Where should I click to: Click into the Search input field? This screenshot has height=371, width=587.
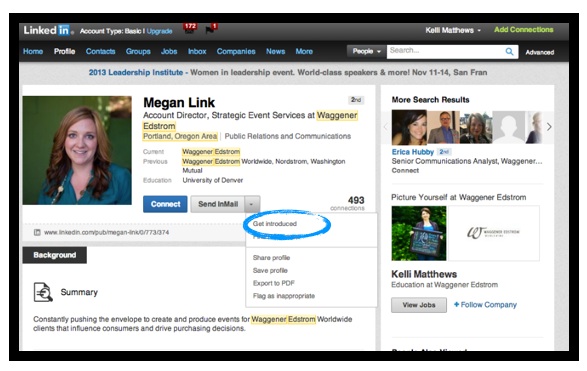(x=445, y=51)
